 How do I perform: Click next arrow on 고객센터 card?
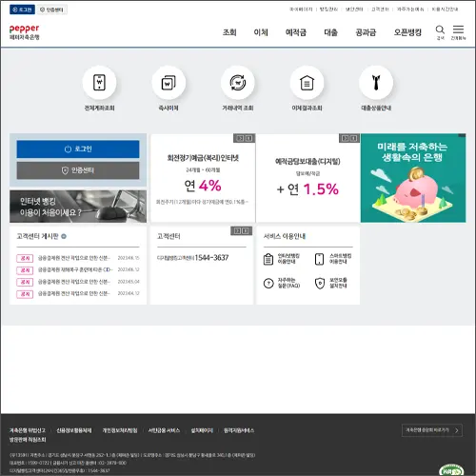tap(246, 230)
